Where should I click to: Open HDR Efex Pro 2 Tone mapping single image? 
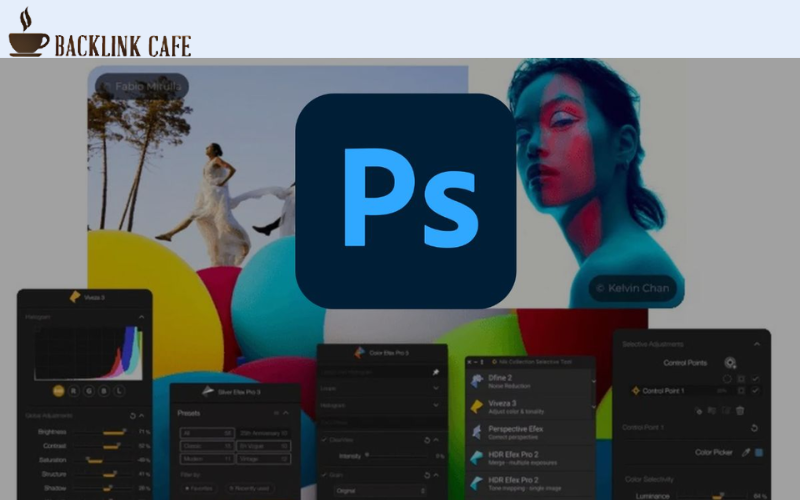(530, 483)
